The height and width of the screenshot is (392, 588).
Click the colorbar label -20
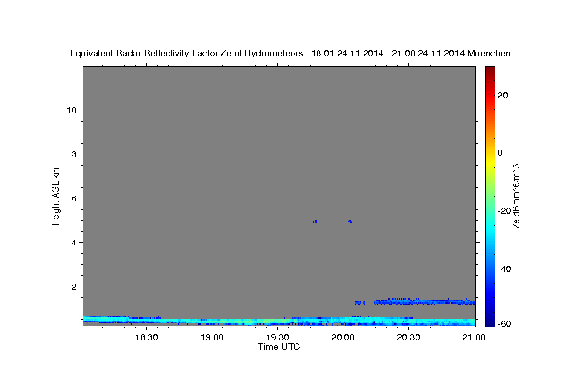[504, 211]
